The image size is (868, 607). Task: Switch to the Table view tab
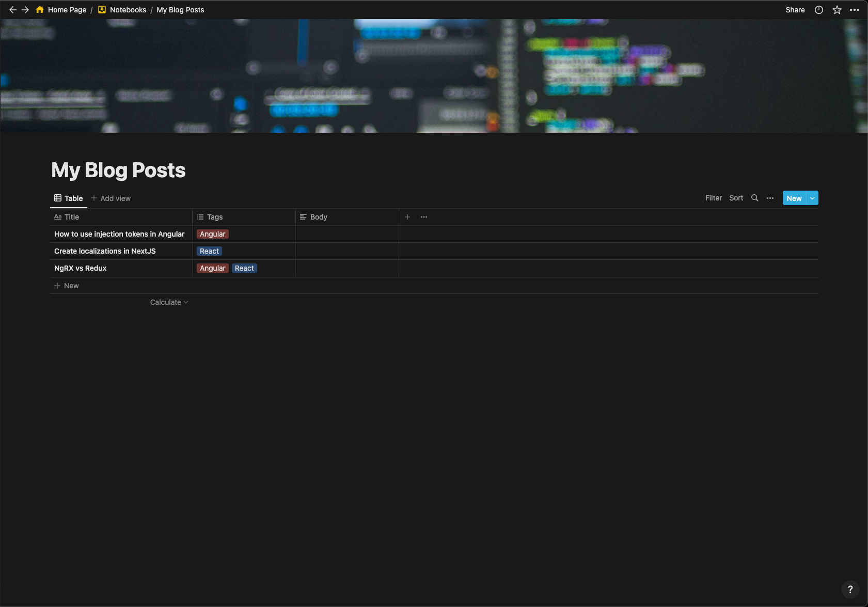[68, 198]
